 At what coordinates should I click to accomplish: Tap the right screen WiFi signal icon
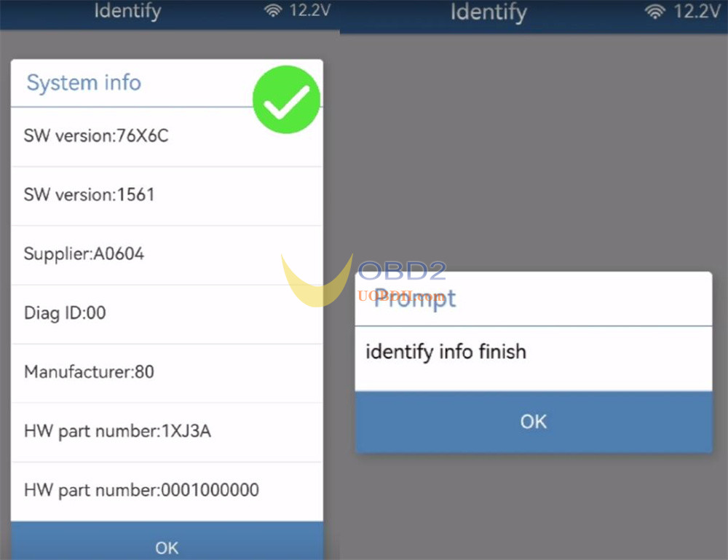coord(654,12)
